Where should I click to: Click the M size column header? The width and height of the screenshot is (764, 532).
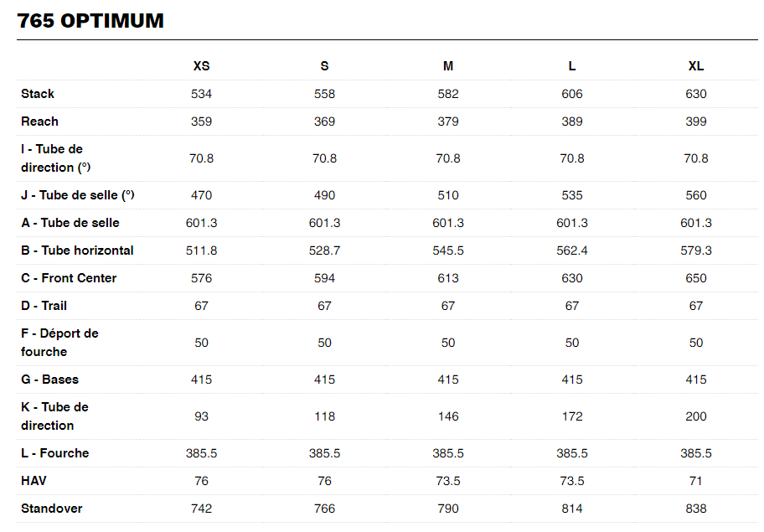448,66
